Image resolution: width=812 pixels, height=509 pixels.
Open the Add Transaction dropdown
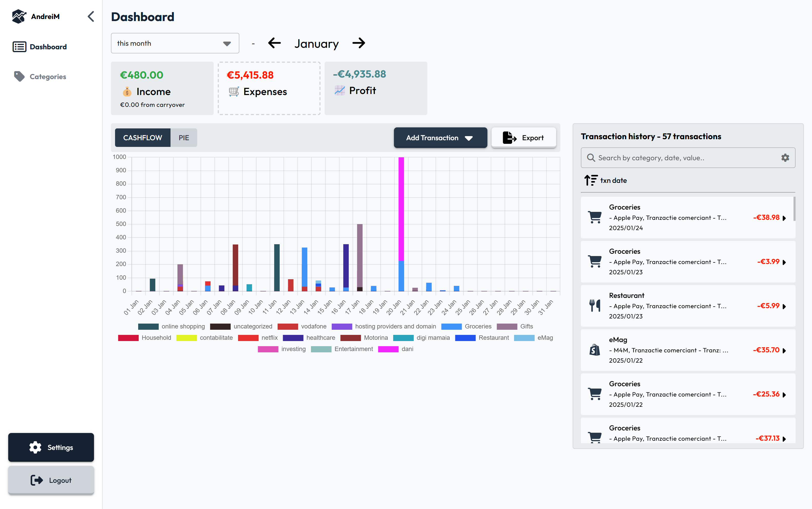[440, 138]
